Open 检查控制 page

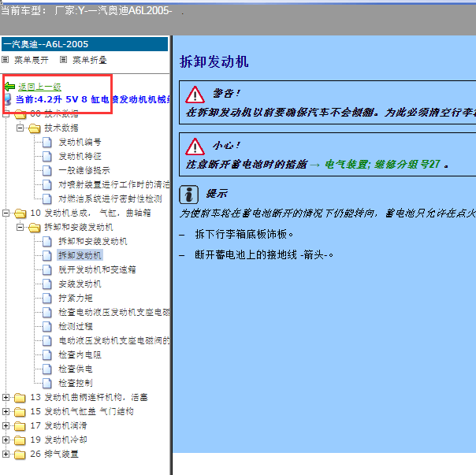click(76, 383)
